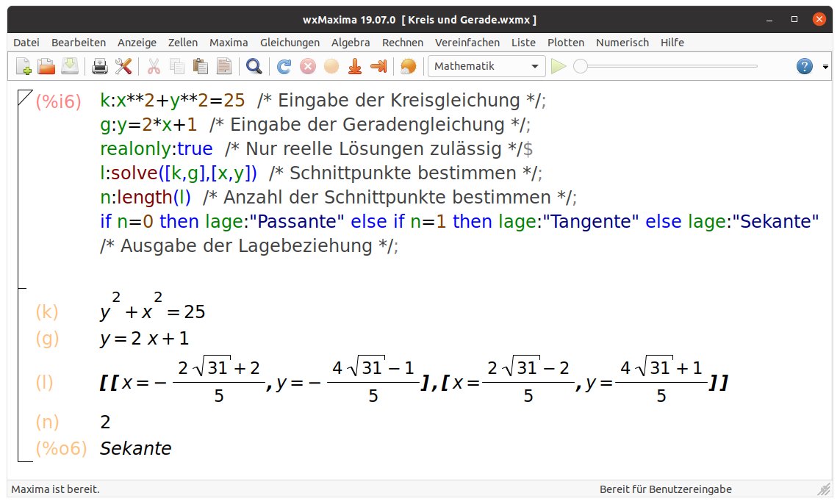
Task: Select the (l) output label
Action: [44, 383]
